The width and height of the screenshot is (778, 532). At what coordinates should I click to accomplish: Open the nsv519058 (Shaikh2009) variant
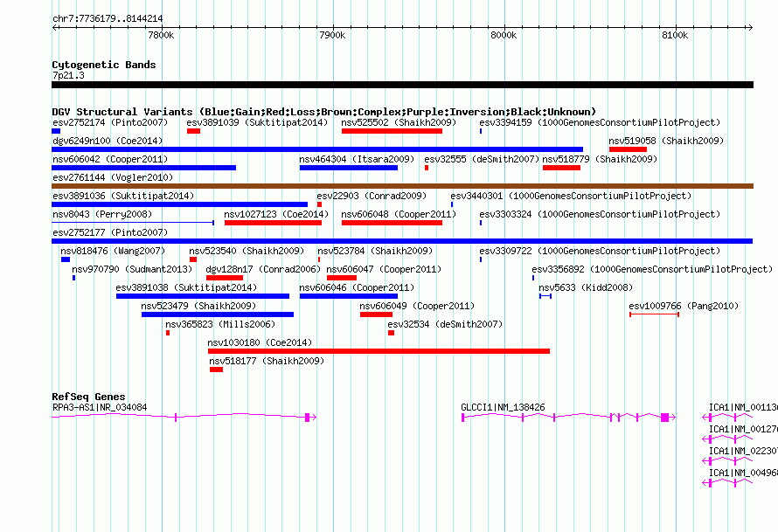(x=628, y=149)
